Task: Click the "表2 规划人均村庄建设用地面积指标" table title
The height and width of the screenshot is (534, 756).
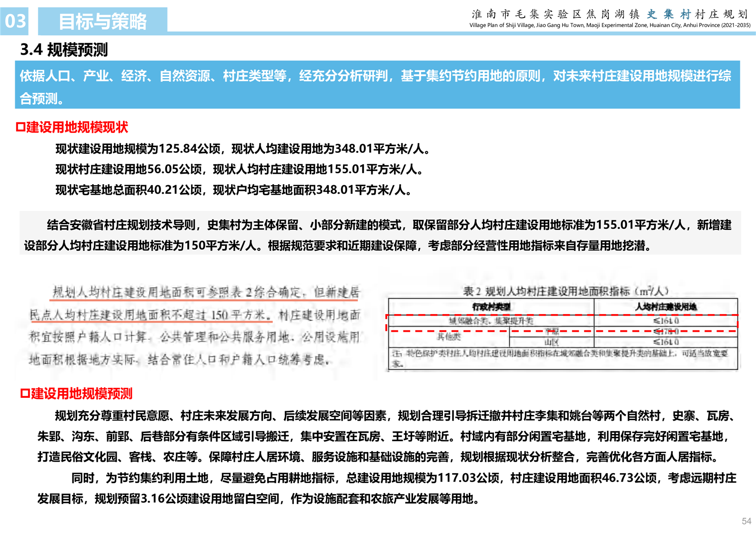Action: (x=565, y=291)
